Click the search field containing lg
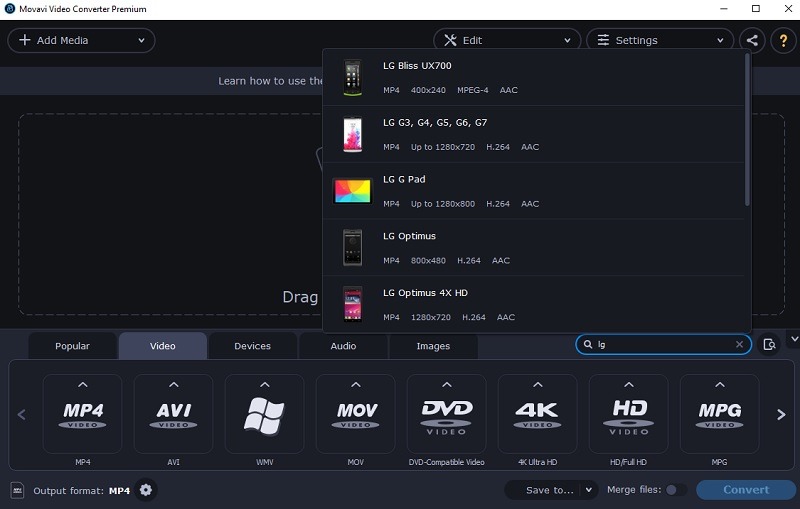 point(663,345)
